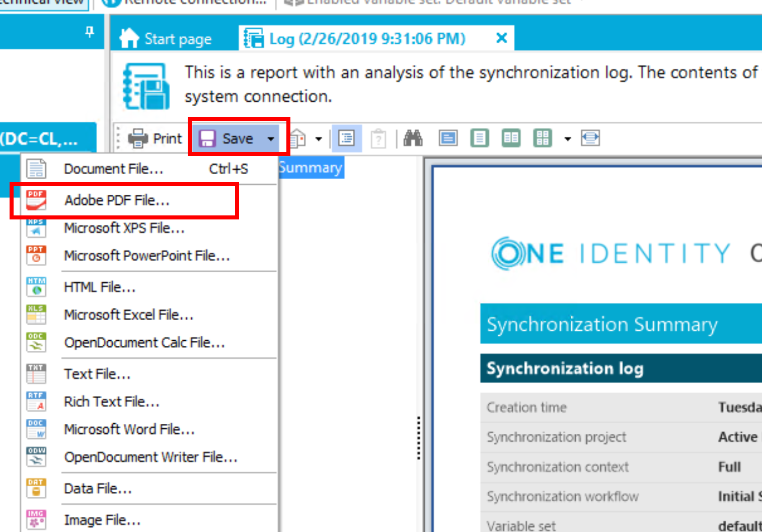Select the four-page grid view

point(542,138)
